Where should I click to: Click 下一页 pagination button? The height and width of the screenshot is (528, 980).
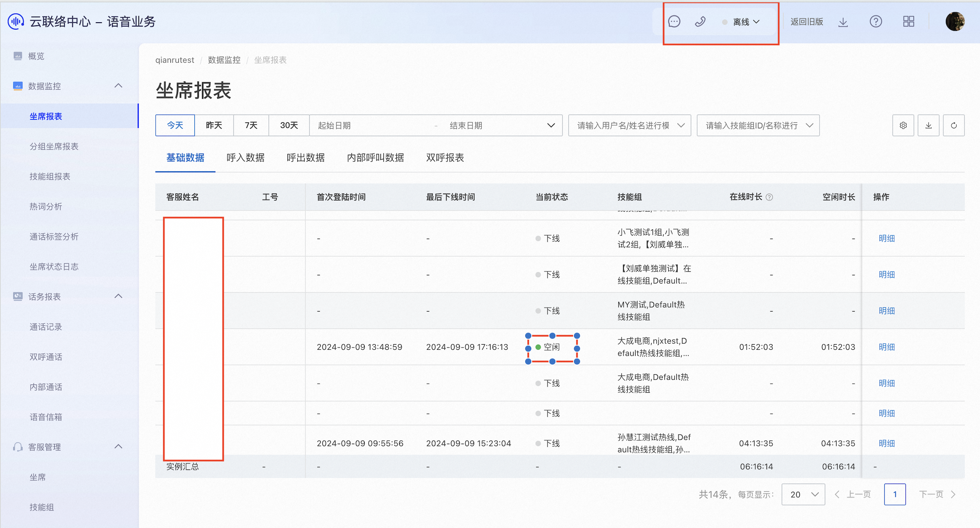[937, 494]
